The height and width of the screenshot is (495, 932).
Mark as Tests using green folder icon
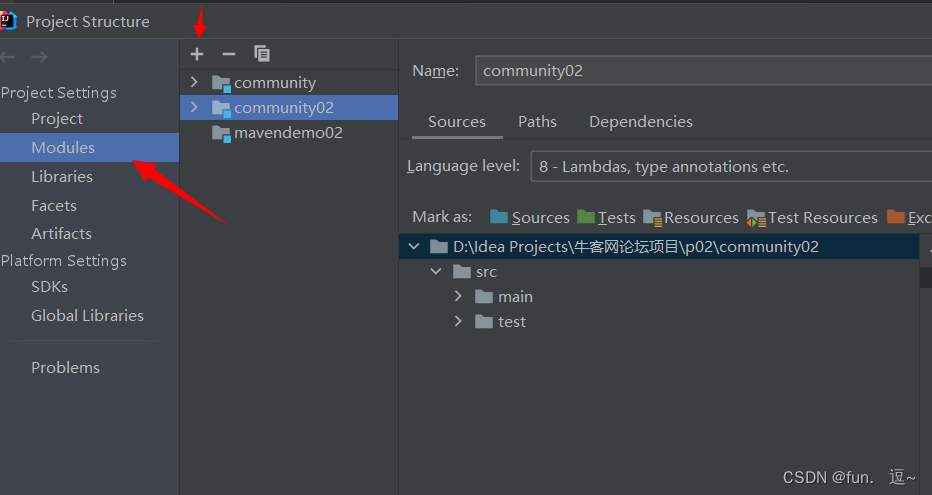585,217
